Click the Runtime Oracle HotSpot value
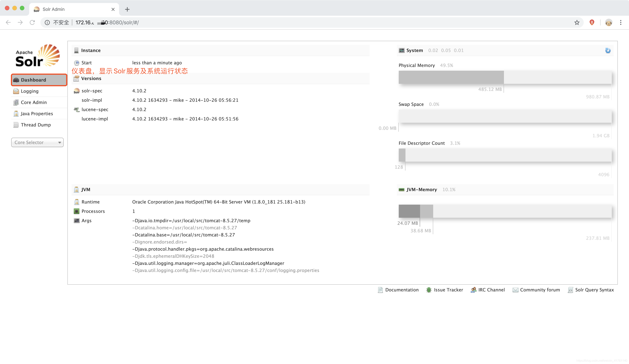This screenshot has width=629, height=364. tap(219, 202)
